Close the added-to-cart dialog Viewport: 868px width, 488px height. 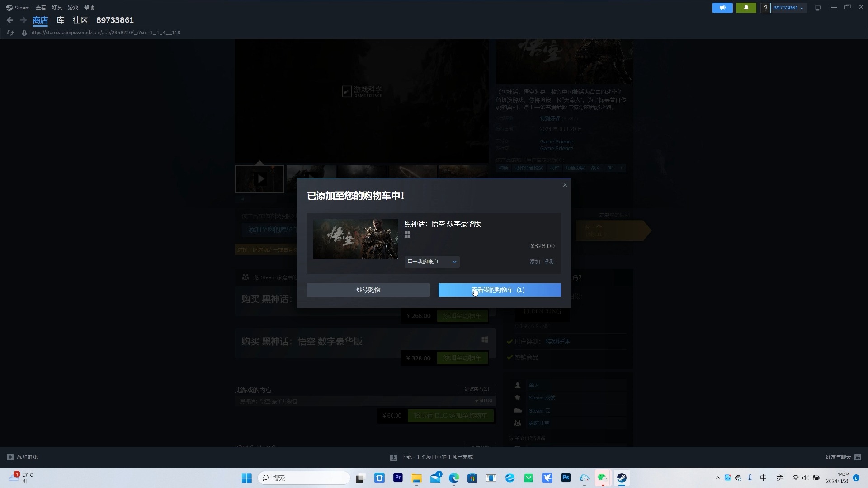(565, 185)
